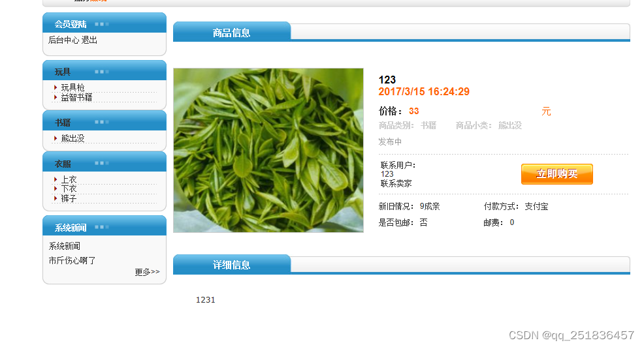Click the red arrow beside 玩具枪
This screenshot has height=347, width=644.
[x=56, y=87]
